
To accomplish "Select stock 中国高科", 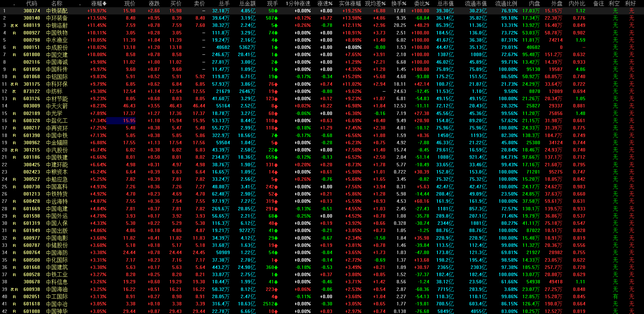I will pyautogui.click(x=57, y=187).
